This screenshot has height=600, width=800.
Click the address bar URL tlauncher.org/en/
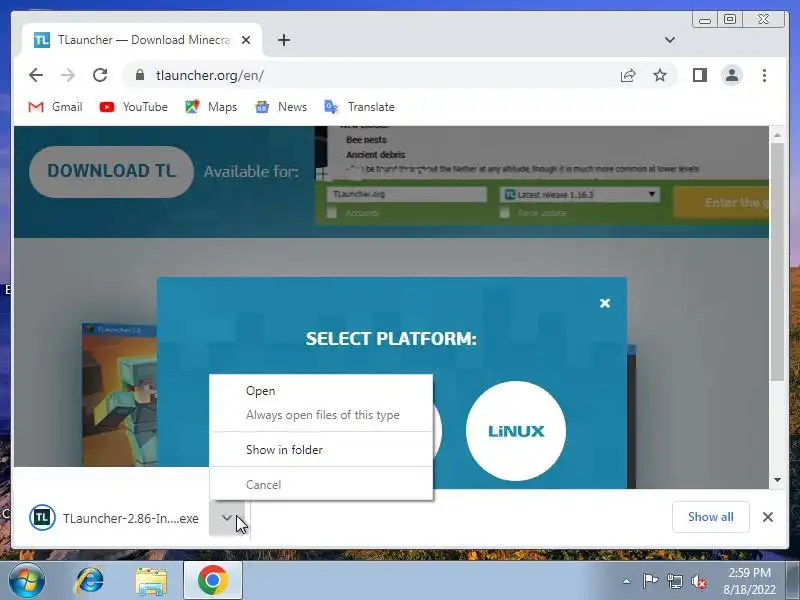210,76
